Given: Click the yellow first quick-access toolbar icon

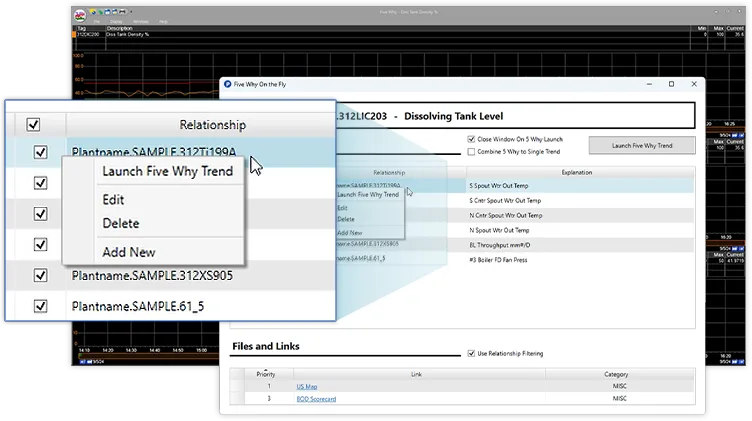Looking at the screenshot, I should pos(93,12).
